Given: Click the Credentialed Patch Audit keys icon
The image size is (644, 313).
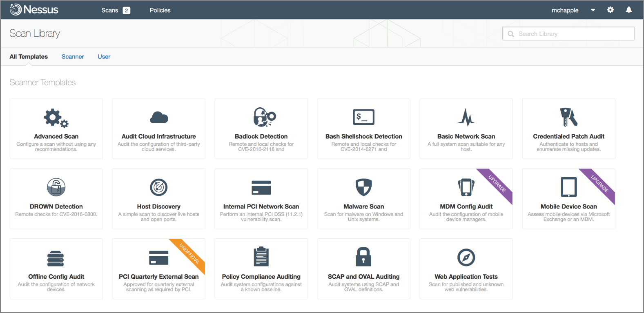Looking at the screenshot, I should point(568,117).
